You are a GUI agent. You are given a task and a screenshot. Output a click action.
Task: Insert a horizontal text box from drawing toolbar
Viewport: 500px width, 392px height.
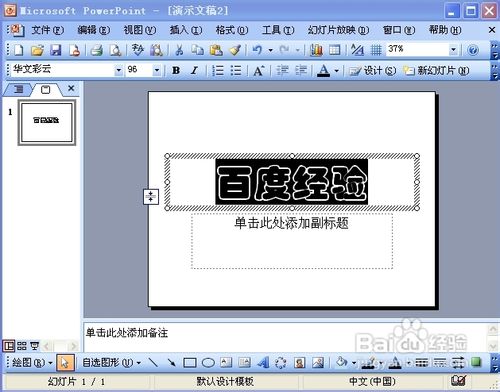[x=226, y=362]
